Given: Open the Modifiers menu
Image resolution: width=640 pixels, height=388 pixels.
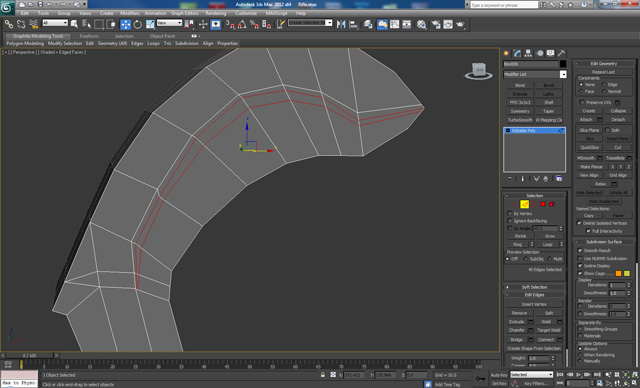Looking at the screenshot, I should [129, 13].
